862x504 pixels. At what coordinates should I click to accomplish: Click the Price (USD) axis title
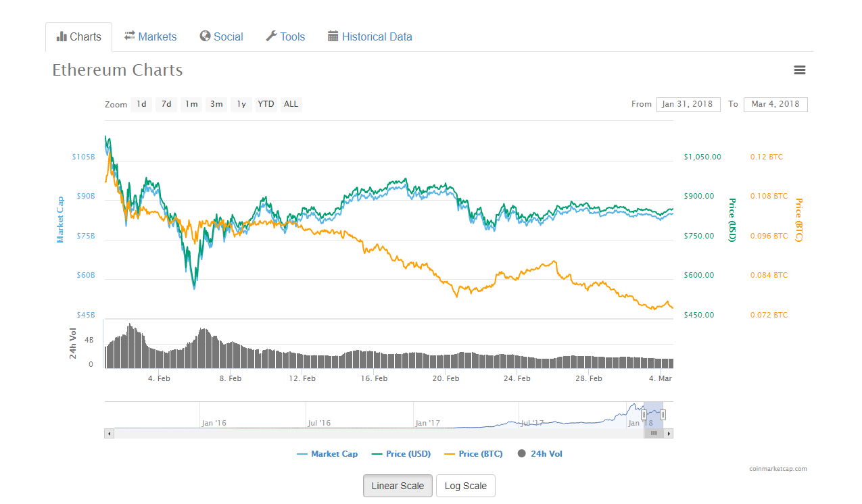pyautogui.click(x=731, y=220)
